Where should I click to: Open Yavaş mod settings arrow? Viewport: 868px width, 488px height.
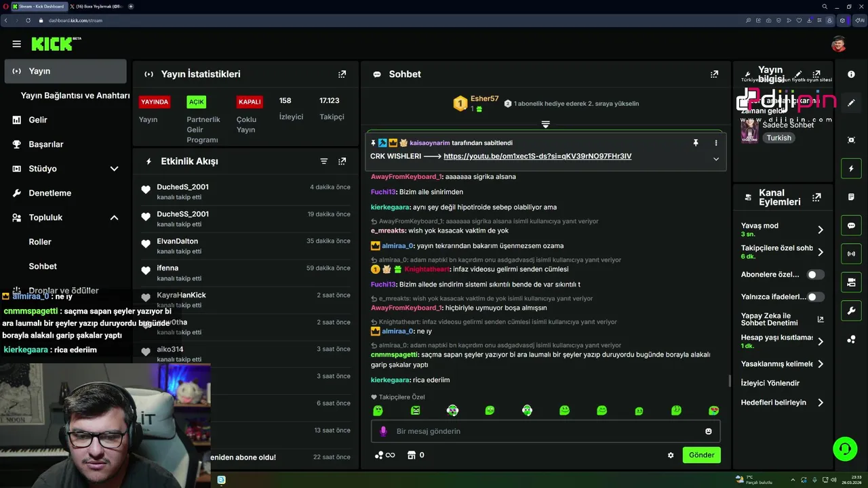(x=821, y=230)
